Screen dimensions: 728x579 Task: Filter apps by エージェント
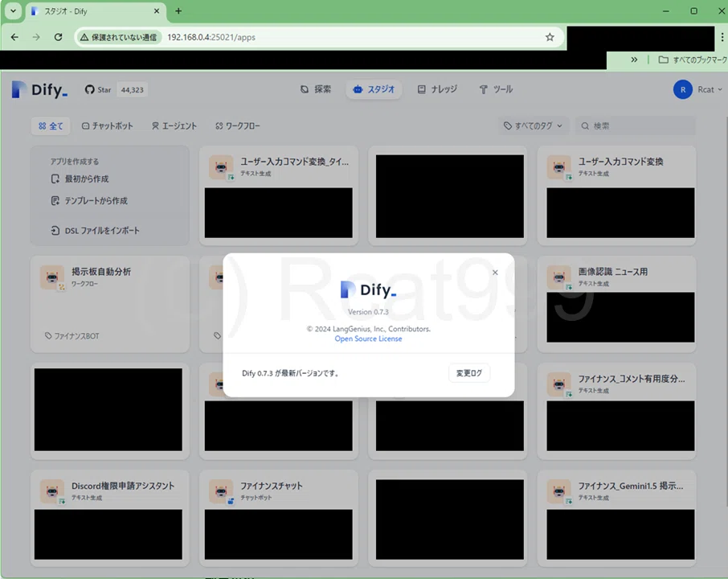pyautogui.click(x=174, y=126)
